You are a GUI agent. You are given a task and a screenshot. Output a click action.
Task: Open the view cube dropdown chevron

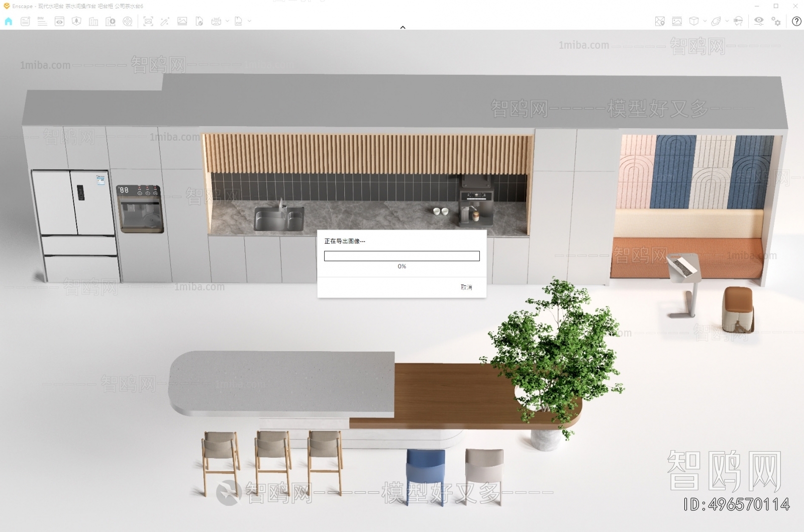click(x=705, y=21)
